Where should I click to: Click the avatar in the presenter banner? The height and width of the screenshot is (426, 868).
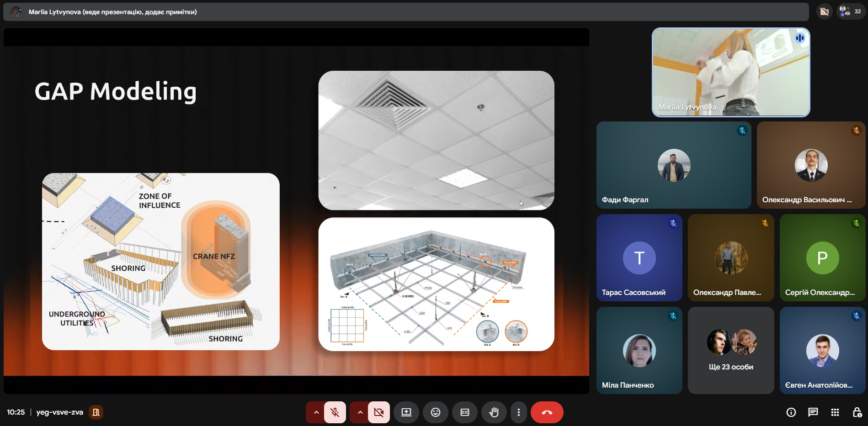pos(16,12)
